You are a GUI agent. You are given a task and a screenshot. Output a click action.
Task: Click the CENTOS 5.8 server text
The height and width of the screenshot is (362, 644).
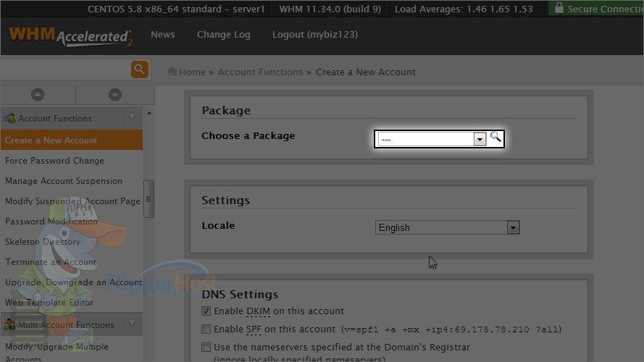click(176, 9)
